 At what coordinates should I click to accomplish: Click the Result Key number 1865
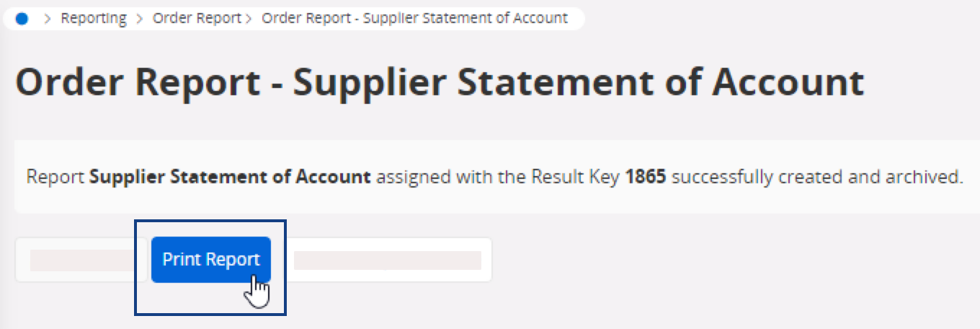(645, 177)
